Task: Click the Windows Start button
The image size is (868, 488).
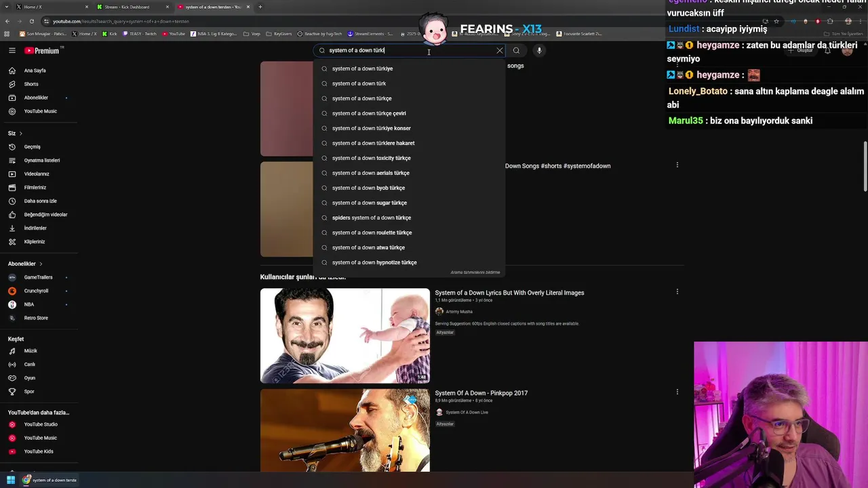Action: [11, 480]
